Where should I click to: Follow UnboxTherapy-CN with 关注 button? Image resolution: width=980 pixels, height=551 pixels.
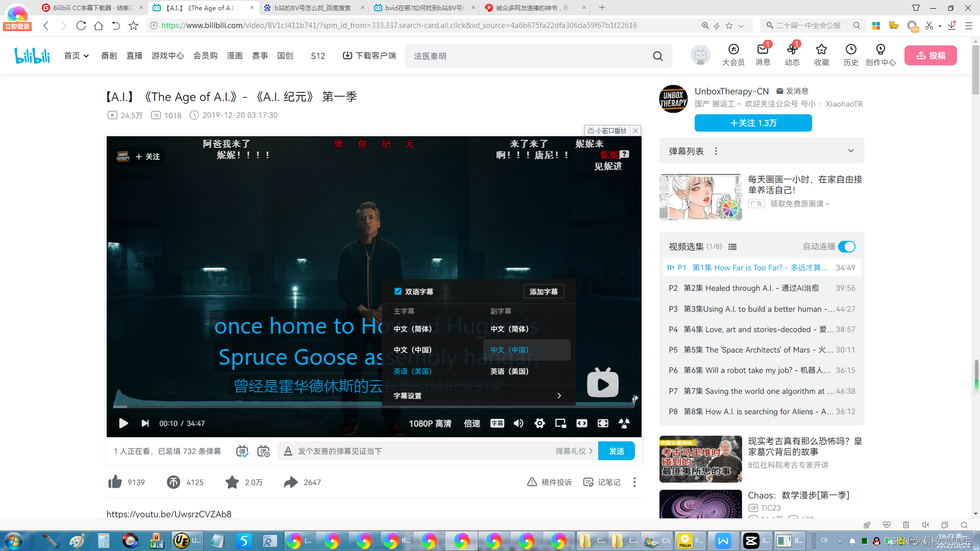pyautogui.click(x=753, y=123)
